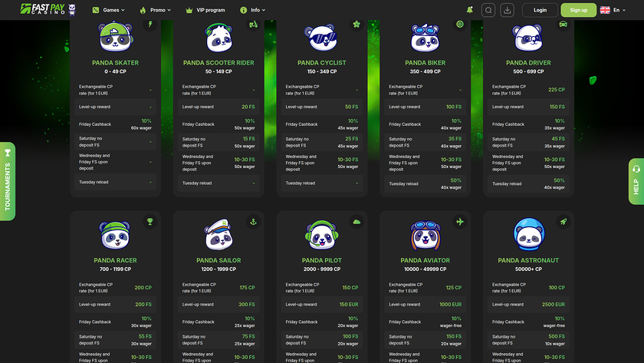Click the 225 CP exchange rate value
The width and height of the screenshot is (644, 363).
pyautogui.click(x=557, y=90)
